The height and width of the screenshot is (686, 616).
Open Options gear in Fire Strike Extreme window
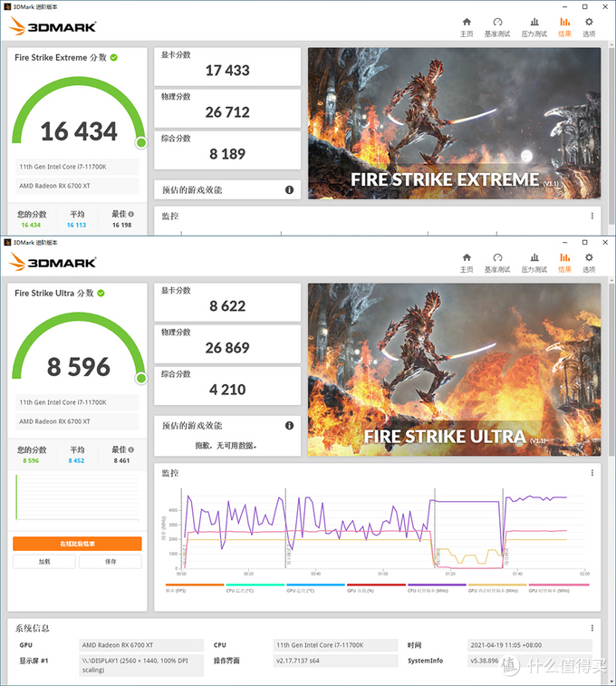click(589, 27)
